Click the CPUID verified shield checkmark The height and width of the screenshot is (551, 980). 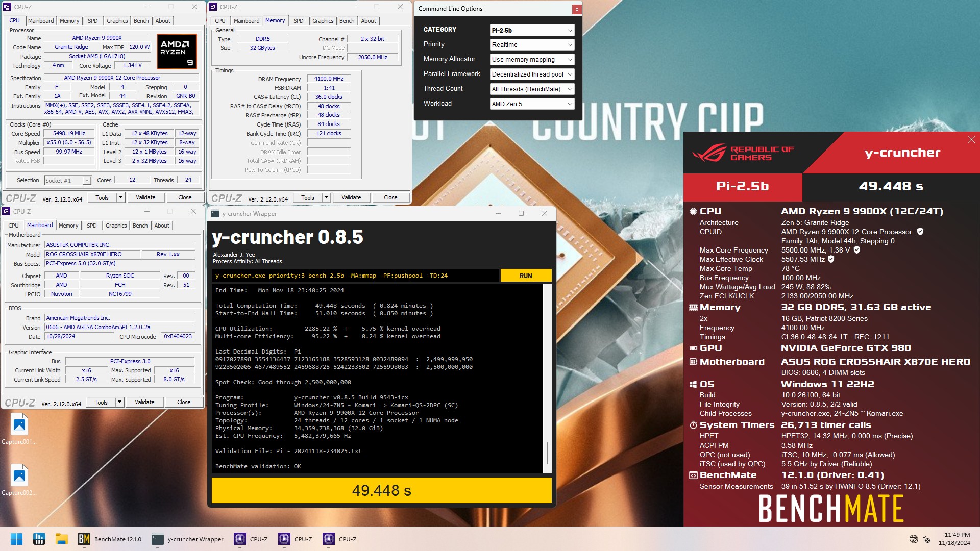click(920, 232)
